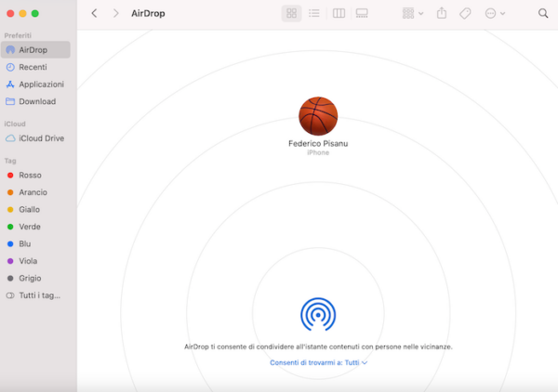The image size is (558, 392).
Task: Select the Grigio gray tag
Action: [35, 278]
